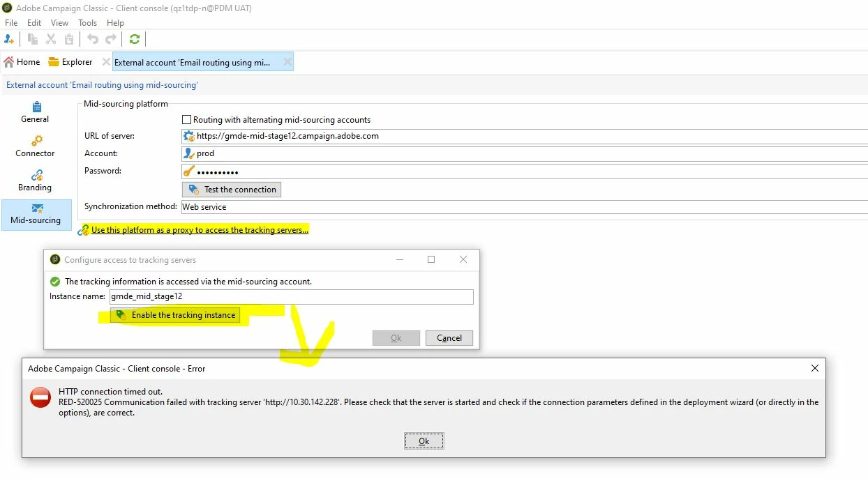Click the External account breadcrumb title
The height and width of the screenshot is (481, 868).
pyautogui.click(x=102, y=85)
